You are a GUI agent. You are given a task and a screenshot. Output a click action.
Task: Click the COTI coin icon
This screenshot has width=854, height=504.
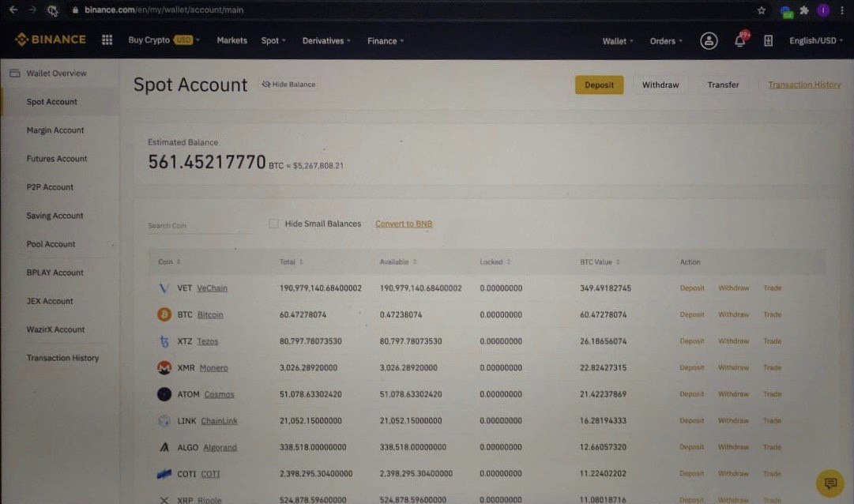[164, 474]
